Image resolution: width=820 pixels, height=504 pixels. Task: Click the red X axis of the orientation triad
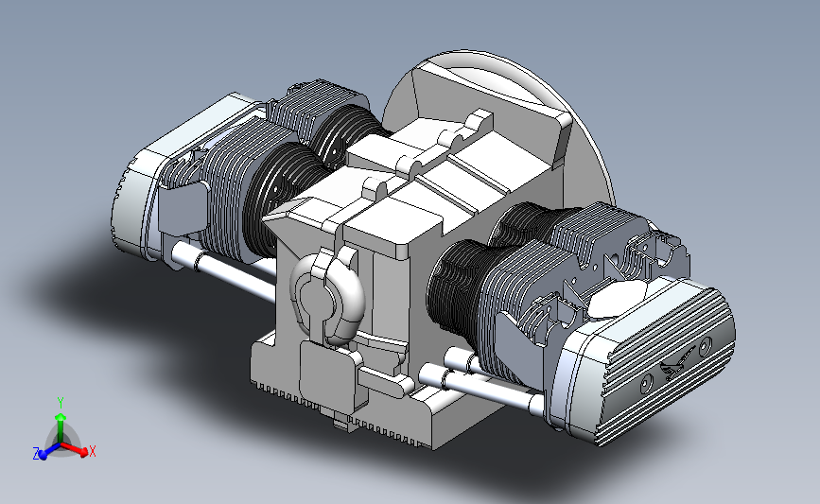tap(75, 449)
